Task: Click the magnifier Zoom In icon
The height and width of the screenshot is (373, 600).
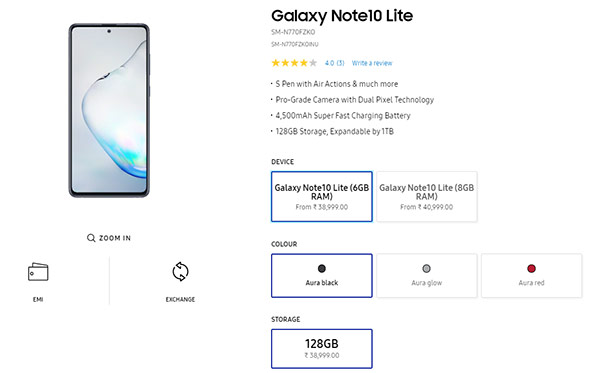Action: [91, 238]
